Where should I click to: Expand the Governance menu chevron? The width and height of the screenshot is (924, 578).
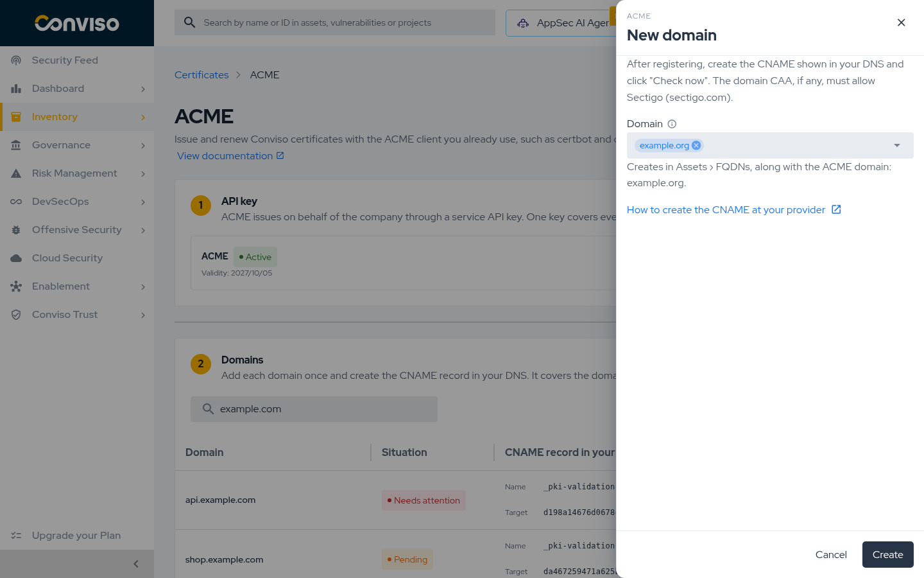pyautogui.click(x=143, y=146)
